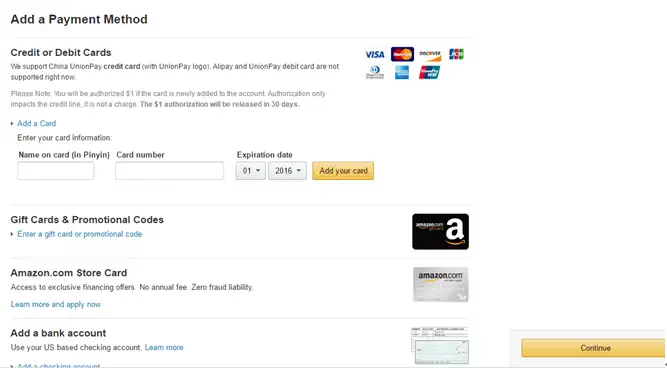Click the silver Amazon.com Store Card image
The width and height of the screenshot is (667, 368).
pyautogui.click(x=440, y=284)
